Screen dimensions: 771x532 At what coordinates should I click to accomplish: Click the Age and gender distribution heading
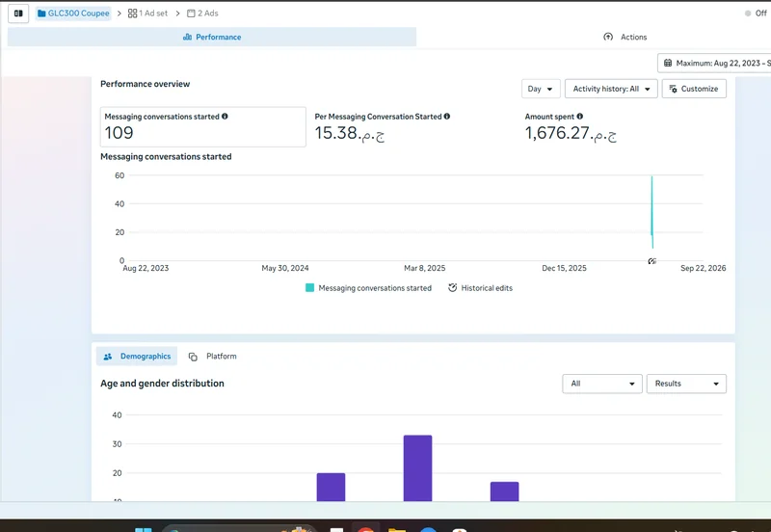162,384
